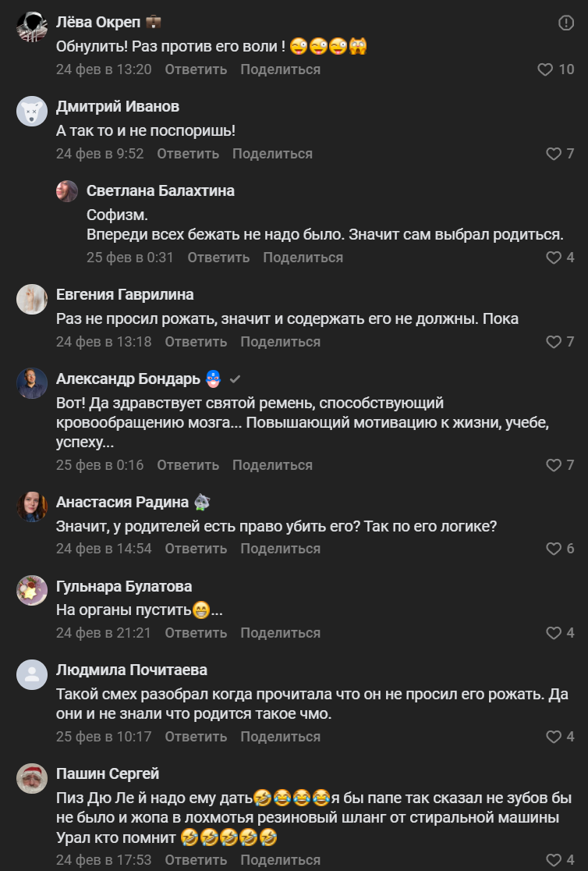
Task: Click the heart on Пашин Сергей's comment
Action: click(x=553, y=860)
